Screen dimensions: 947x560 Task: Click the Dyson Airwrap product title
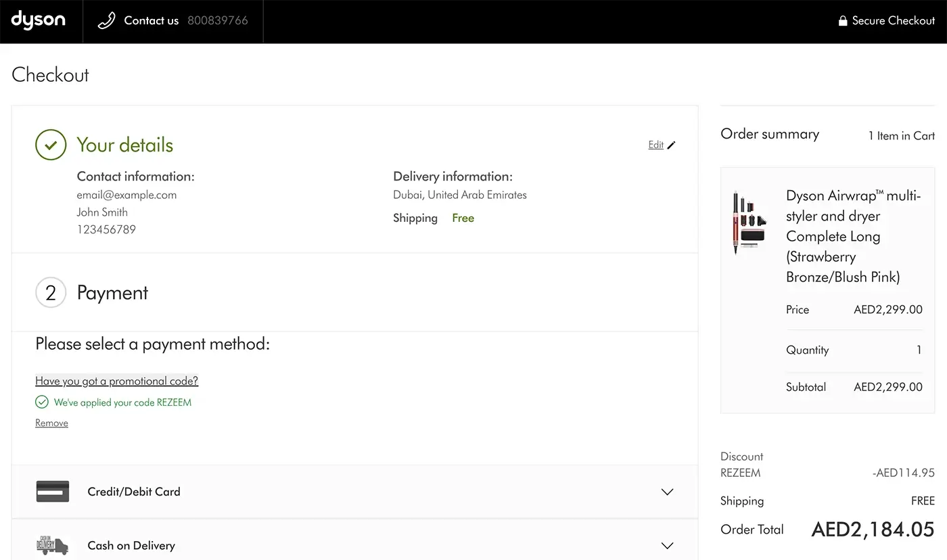coord(854,236)
